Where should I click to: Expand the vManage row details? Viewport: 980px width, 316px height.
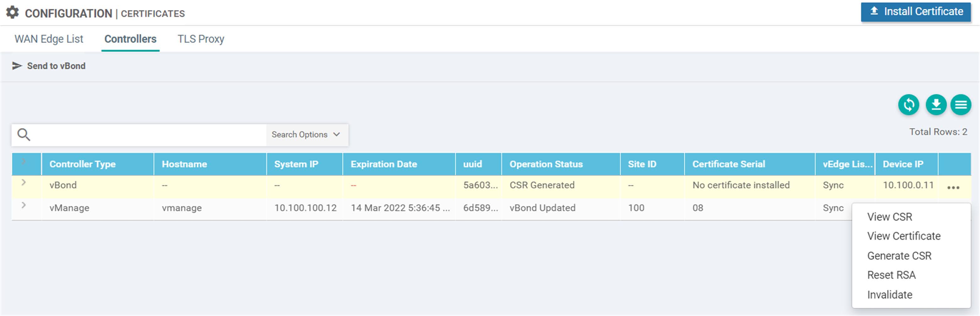coord(24,205)
